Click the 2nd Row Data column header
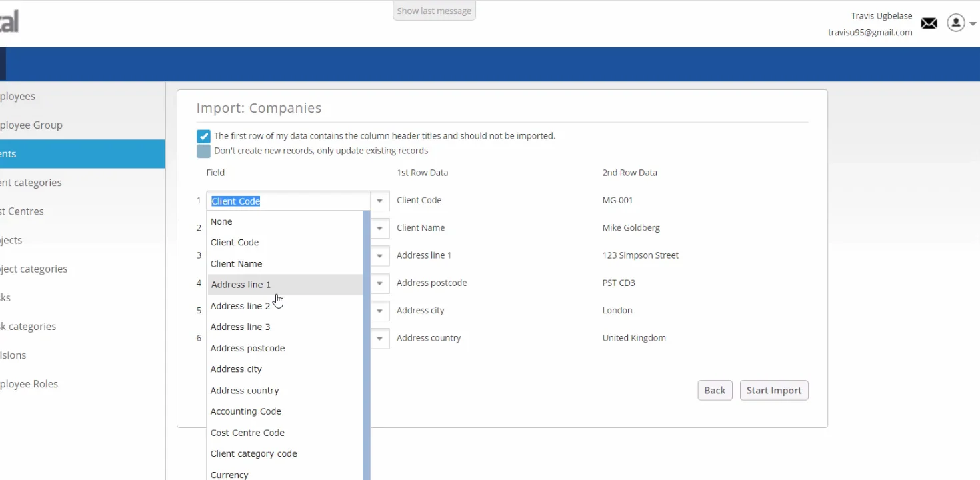Image resolution: width=980 pixels, height=480 pixels. 629,173
